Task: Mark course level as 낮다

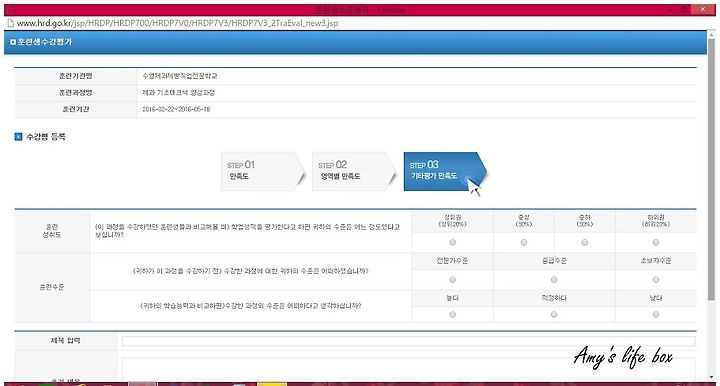Action: point(656,314)
